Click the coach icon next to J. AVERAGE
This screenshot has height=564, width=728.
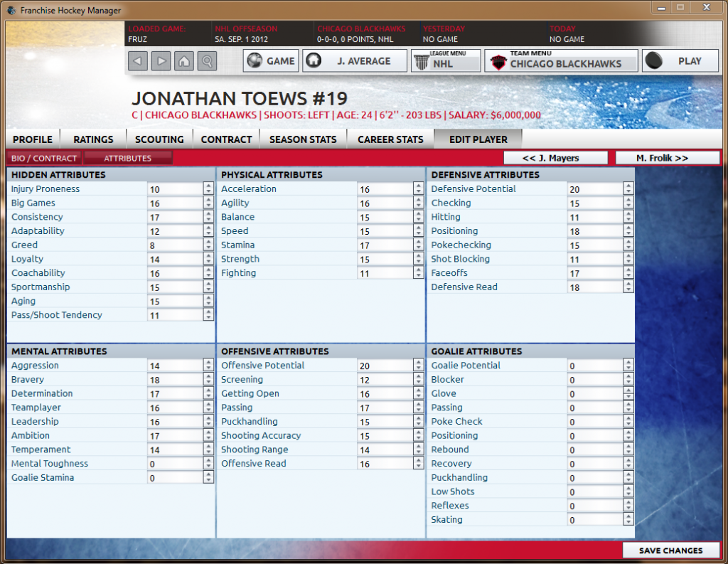click(x=313, y=60)
